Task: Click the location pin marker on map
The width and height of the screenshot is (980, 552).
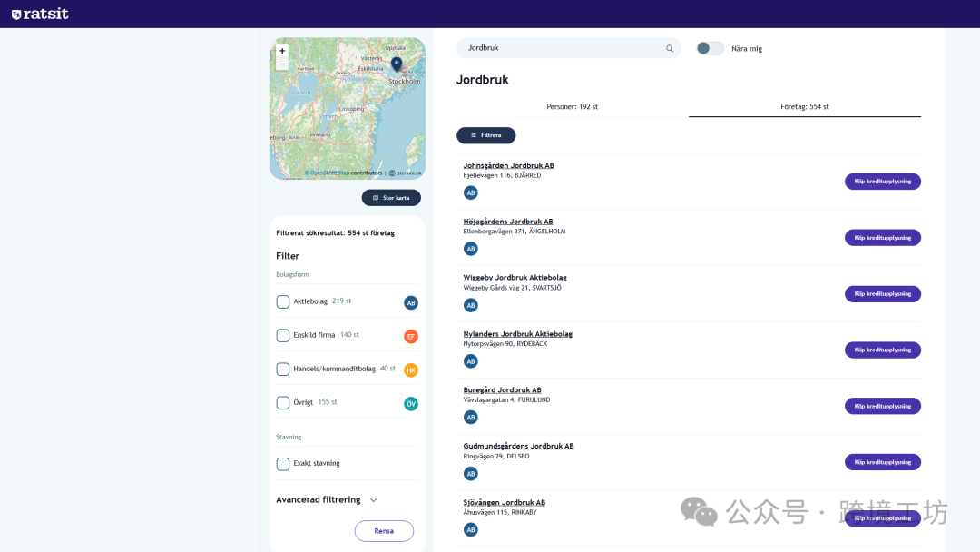Action: coord(397,64)
